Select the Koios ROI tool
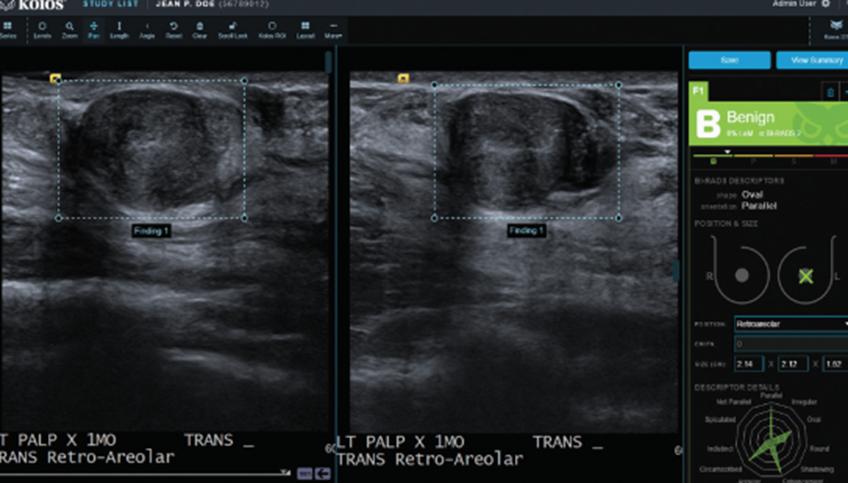Image resolution: width=848 pixels, height=483 pixels. pos(272,29)
